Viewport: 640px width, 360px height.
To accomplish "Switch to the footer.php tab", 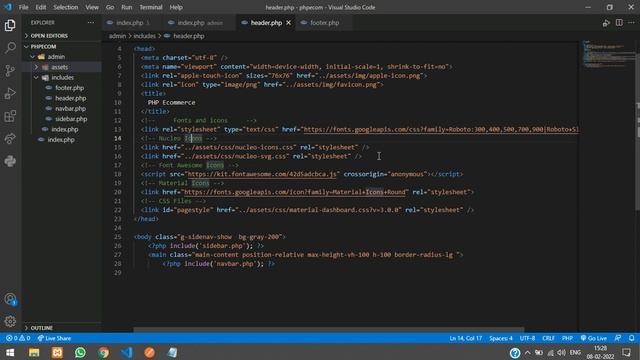I will 324,23.
